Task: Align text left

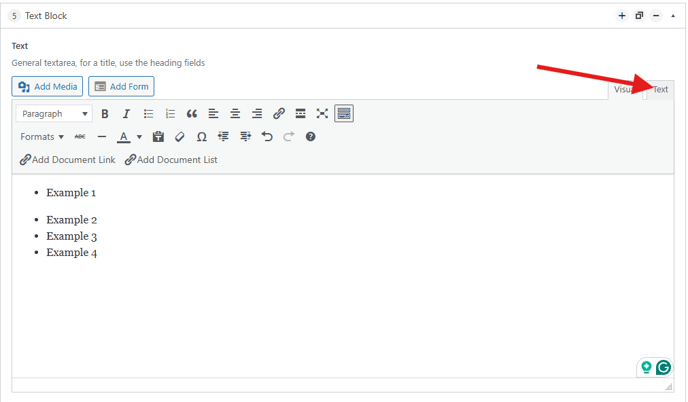Action: pos(213,114)
